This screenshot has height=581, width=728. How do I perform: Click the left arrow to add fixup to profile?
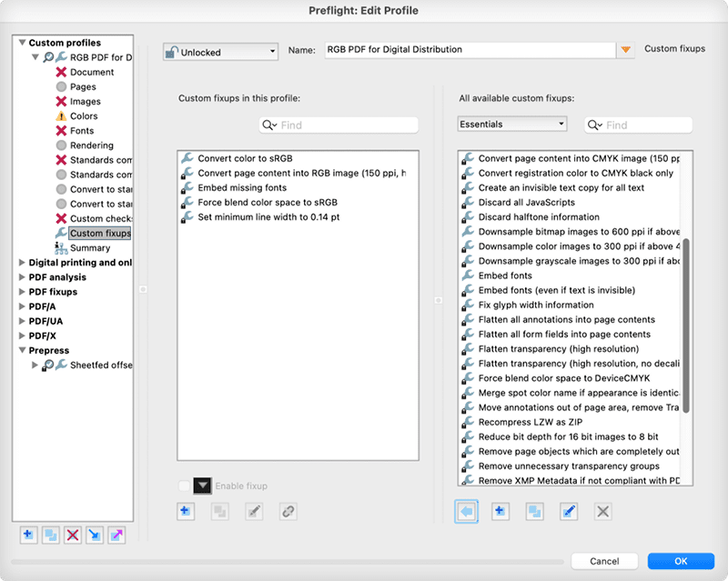click(x=467, y=512)
